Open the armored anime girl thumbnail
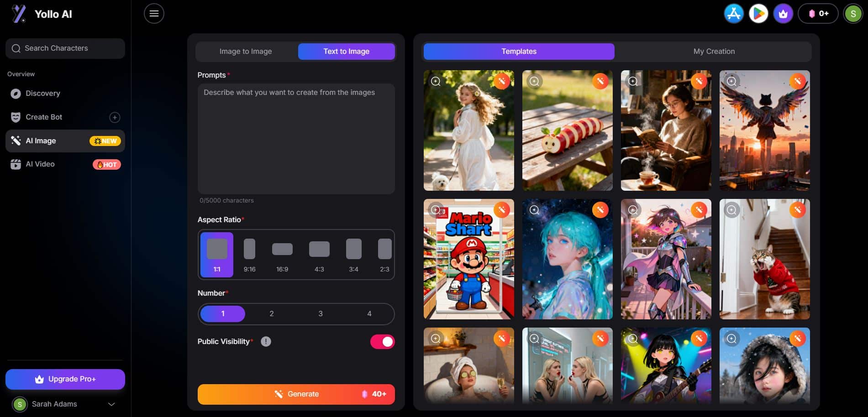This screenshot has height=417, width=868. [x=666, y=259]
